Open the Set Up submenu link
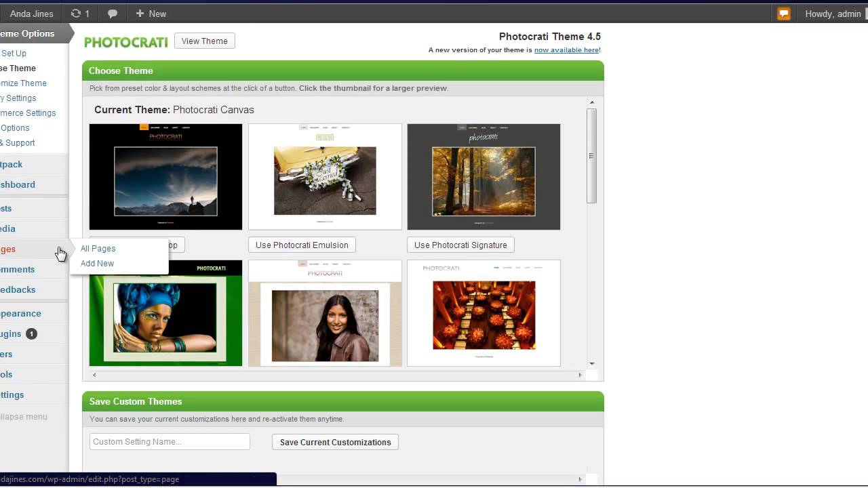The width and height of the screenshot is (868, 488). click(x=14, y=54)
